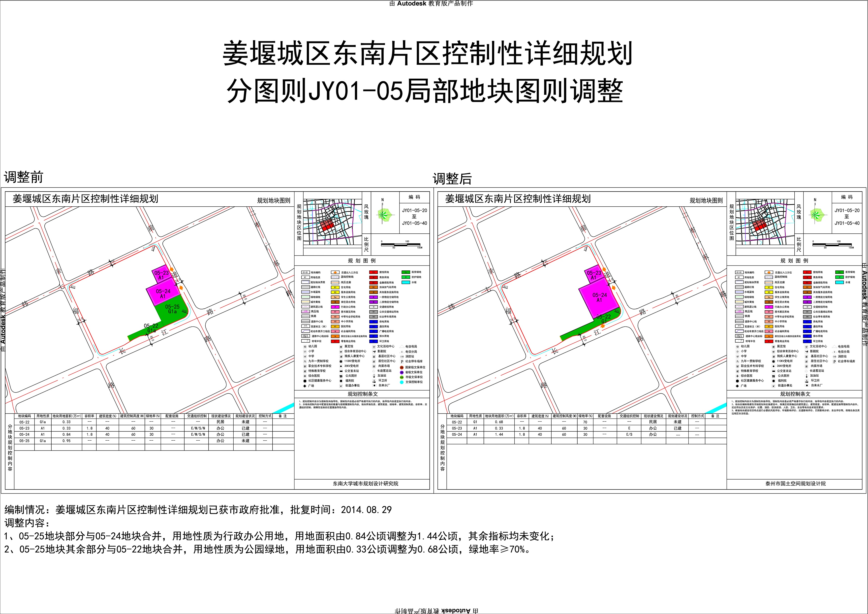Image resolution: width=868 pixels, height=614 pixels.
Task: Click the 福利院 hexagon icon in the 调整后 legend
Action: 774,381
